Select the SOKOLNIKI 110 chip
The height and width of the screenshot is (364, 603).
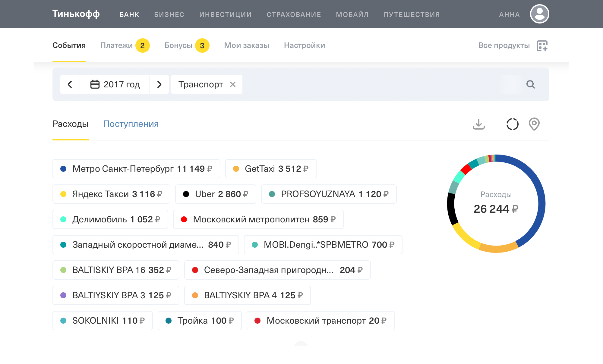103,321
